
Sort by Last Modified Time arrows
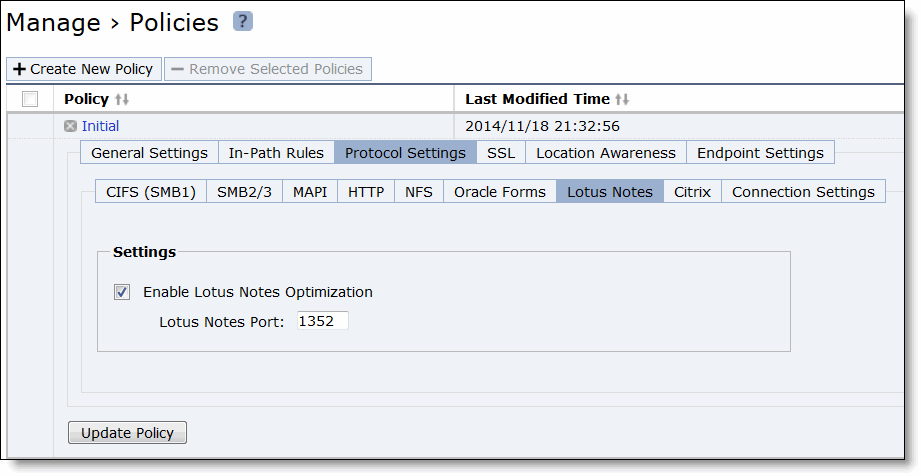pos(623,99)
